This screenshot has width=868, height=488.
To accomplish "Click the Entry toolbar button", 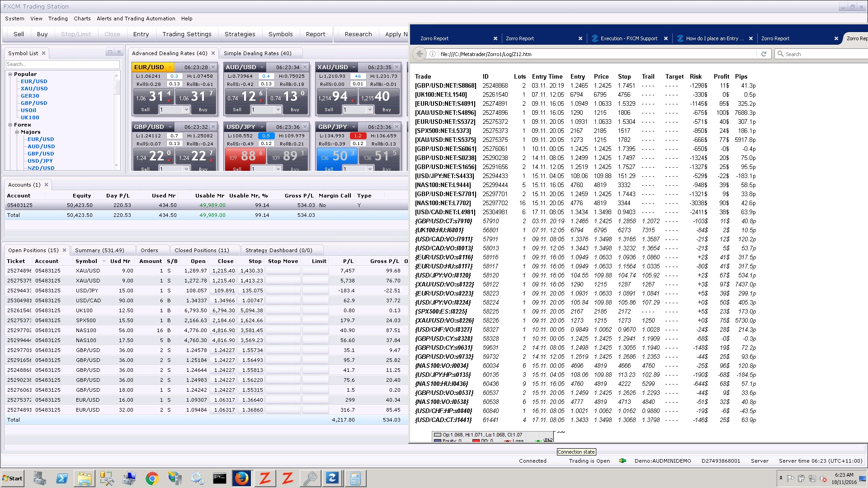I will tap(141, 34).
